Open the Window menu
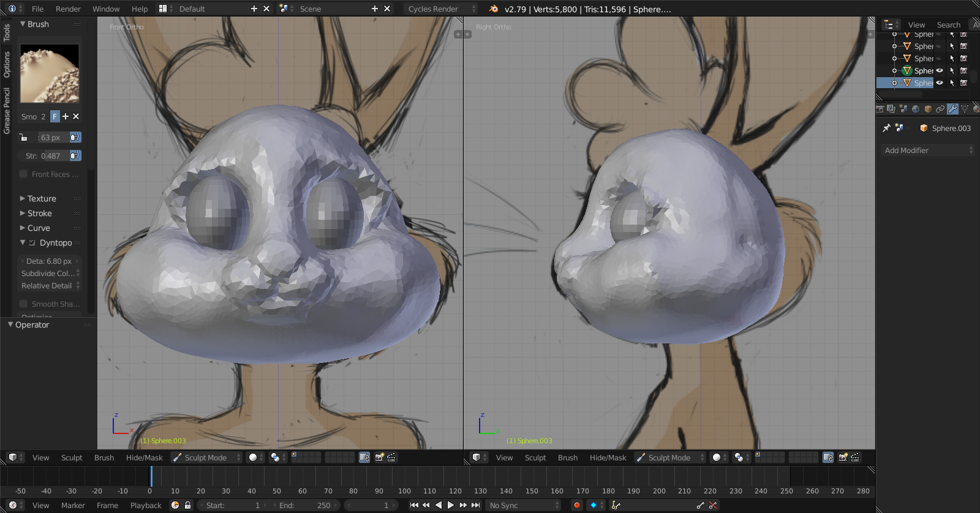Viewport: 980px width, 513px height. click(106, 9)
